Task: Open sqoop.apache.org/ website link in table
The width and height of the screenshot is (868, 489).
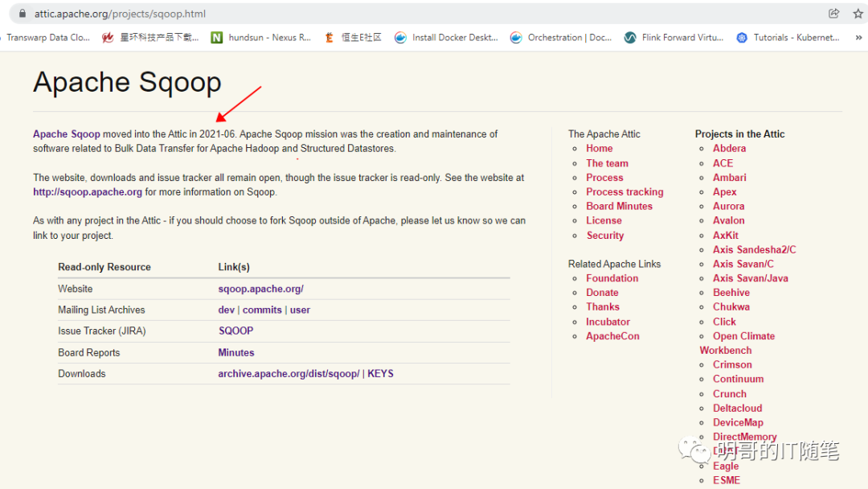Action: pyautogui.click(x=260, y=289)
